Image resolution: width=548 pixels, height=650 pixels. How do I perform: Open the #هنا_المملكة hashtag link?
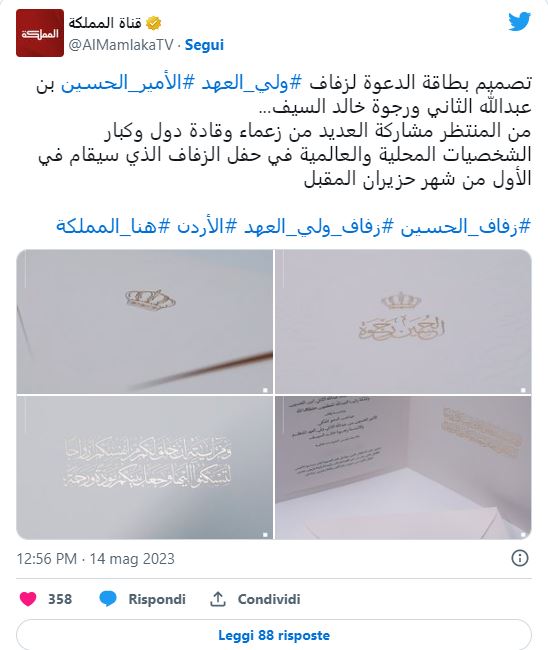pos(113,227)
